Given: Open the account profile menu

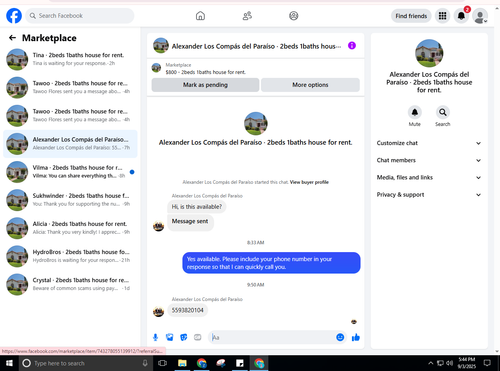Looking at the screenshot, I should pyautogui.click(x=480, y=16).
